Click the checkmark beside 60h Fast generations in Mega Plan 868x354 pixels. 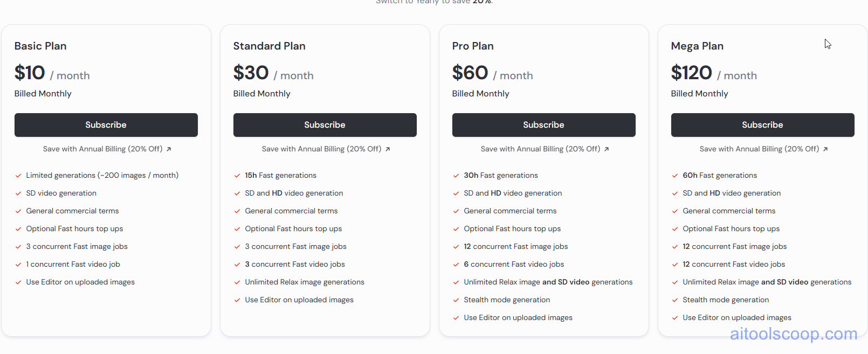(x=674, y=175)
